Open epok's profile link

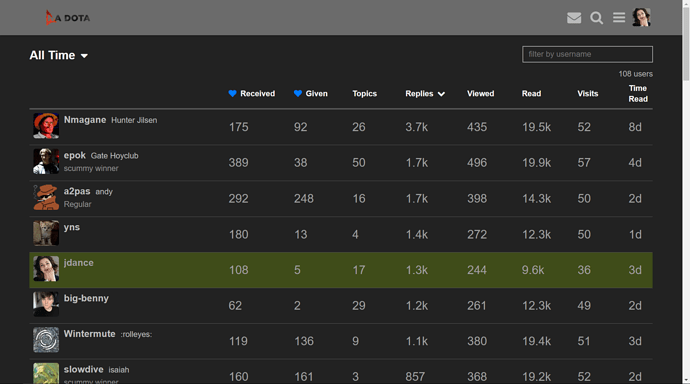[x=75, y=155]
